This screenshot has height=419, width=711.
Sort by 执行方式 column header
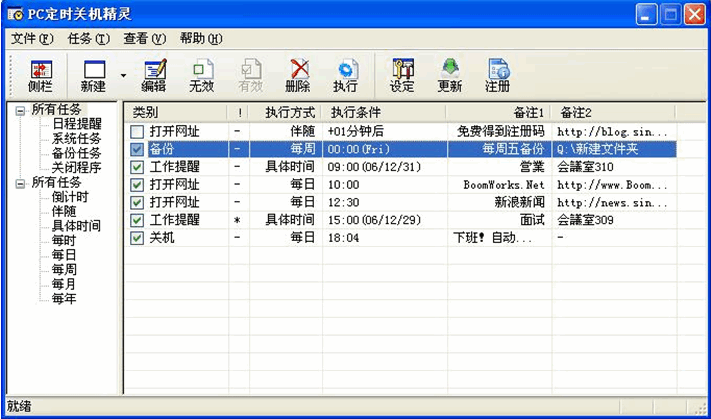[286, 112]
